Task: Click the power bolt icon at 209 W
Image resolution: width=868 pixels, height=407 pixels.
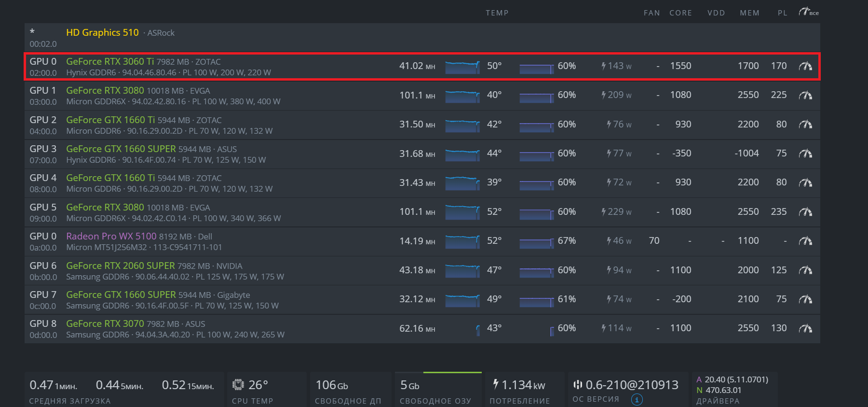Action: point(603,95)
